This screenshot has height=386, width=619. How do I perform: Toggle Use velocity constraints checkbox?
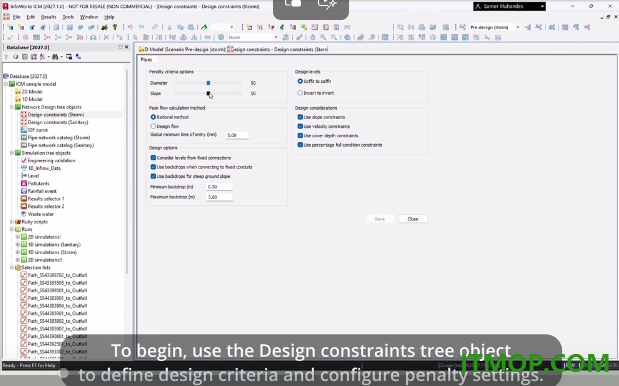point(300,126)
